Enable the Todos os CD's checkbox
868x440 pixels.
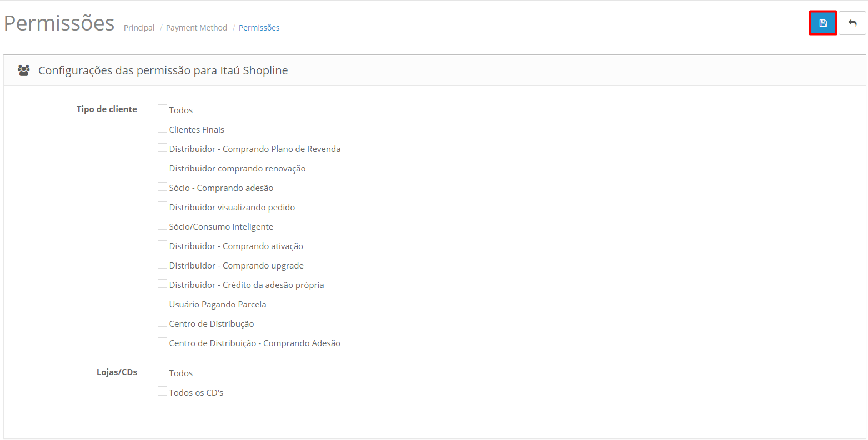(162, 391)
